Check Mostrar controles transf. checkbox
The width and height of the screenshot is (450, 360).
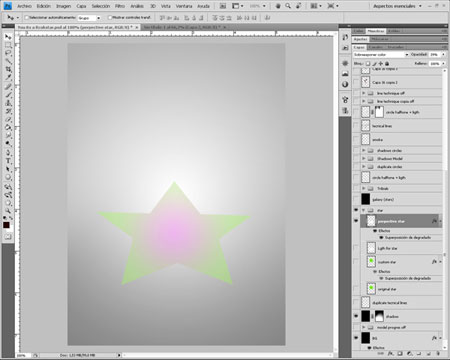(x=110, y=17)
